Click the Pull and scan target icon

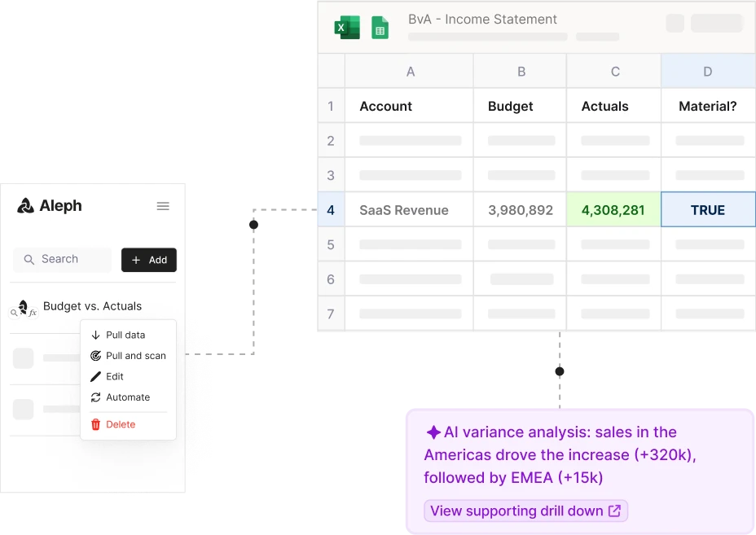(95, 356)
